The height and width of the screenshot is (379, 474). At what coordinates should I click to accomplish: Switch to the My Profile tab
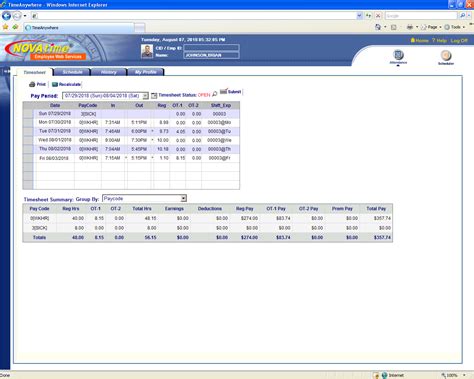click(146, 72)
